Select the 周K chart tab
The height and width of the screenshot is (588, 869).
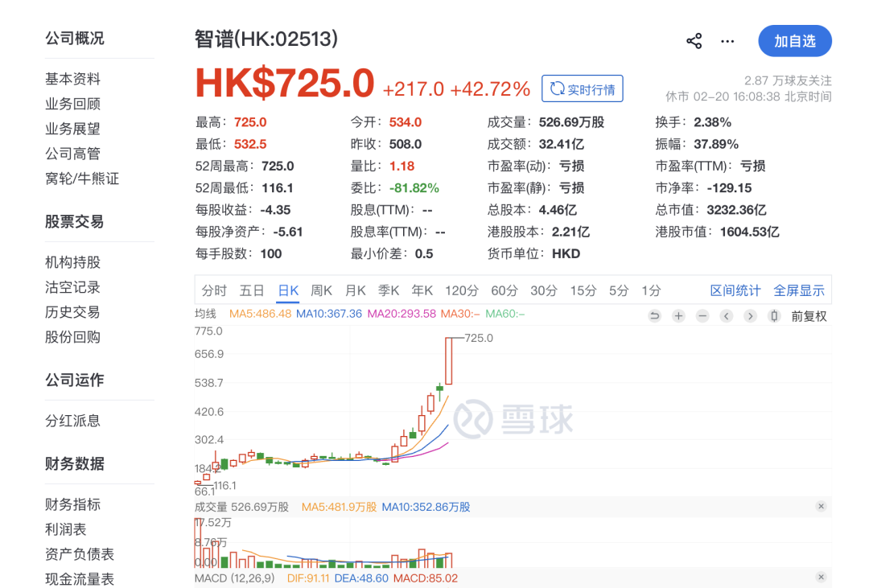(321, 290)
